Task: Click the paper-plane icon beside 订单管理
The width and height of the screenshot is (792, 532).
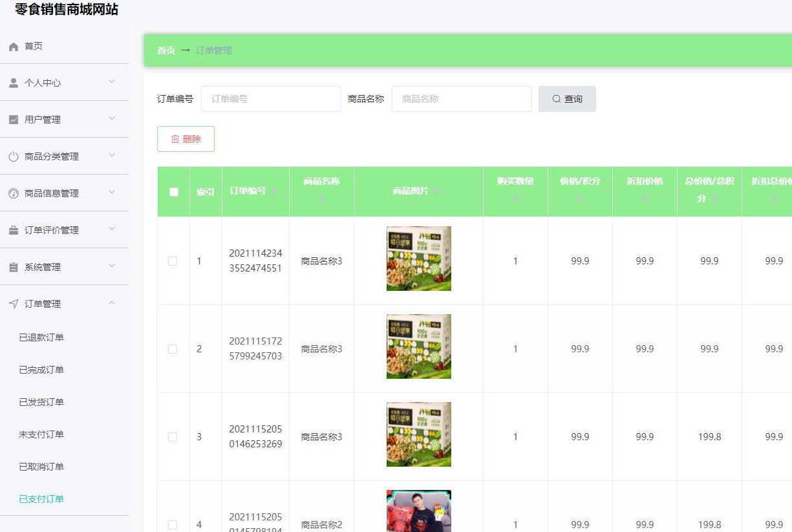Action: click(14, 304)
